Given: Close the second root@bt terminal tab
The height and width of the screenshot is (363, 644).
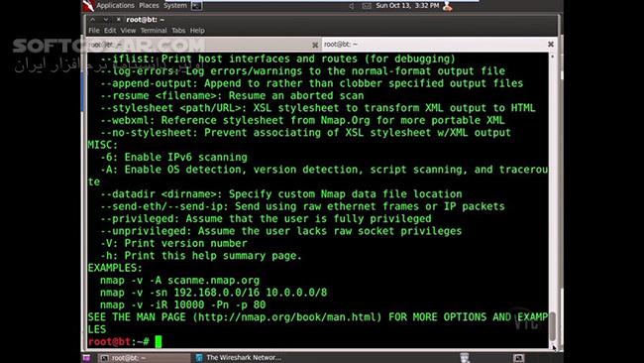Looking at the screenshot, I should [551, 44].
